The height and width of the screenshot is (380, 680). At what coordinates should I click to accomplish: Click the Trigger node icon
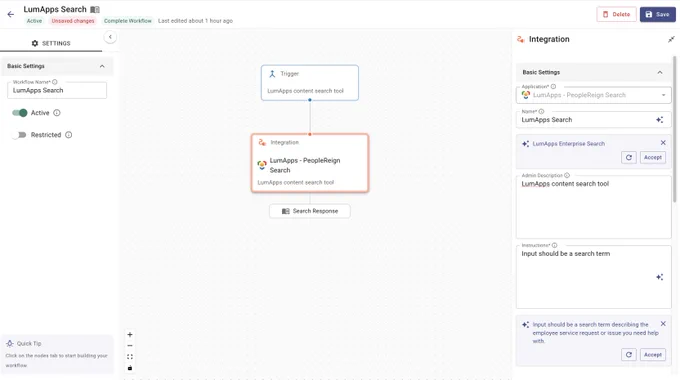pos(272,74)
